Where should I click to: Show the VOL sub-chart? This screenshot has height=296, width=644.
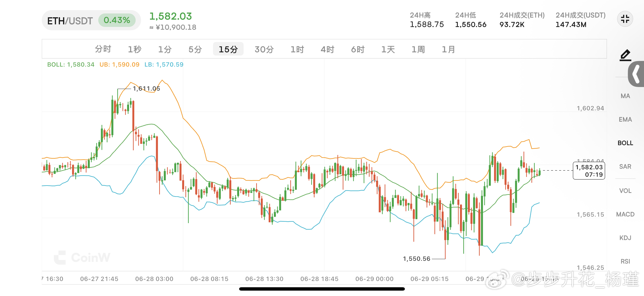point(625,191)
